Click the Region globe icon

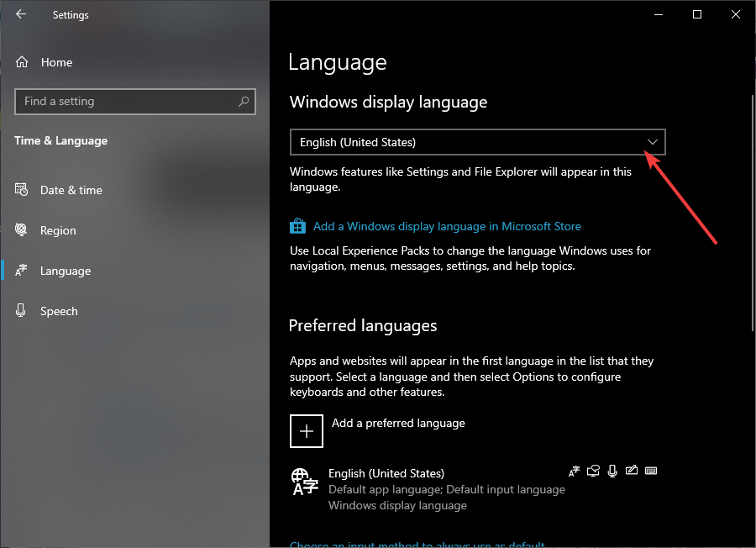click(21, 229)
